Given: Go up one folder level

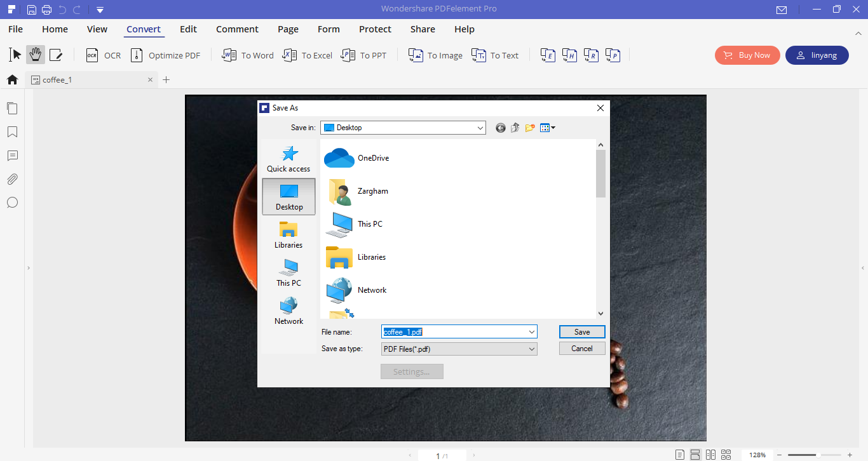Looking at the screenshot, I should (515, 128).
